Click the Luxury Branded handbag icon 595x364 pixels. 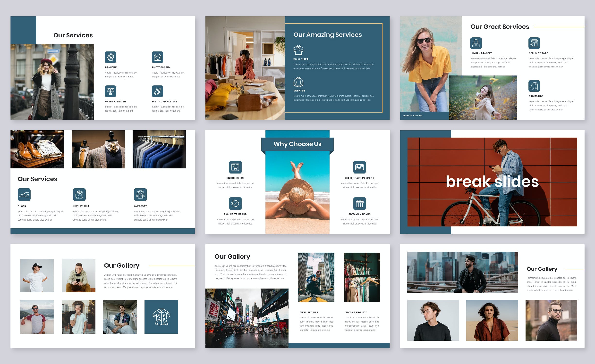tap(476, 43)
